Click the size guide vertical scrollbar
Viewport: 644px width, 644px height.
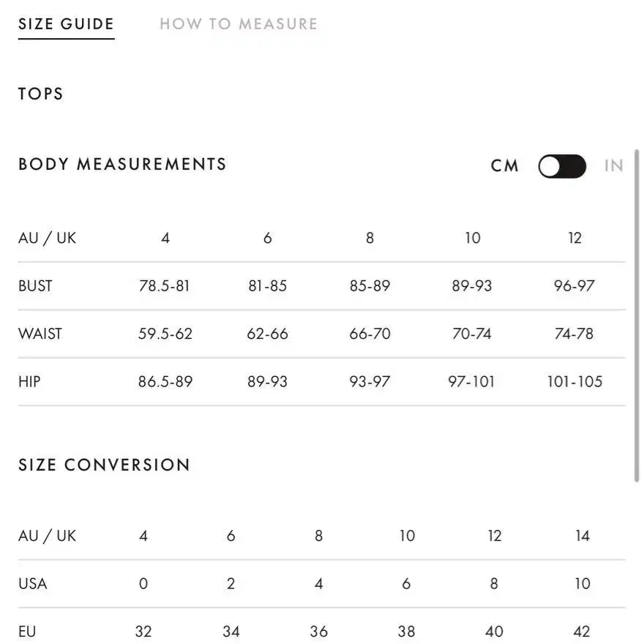point(637,315)
